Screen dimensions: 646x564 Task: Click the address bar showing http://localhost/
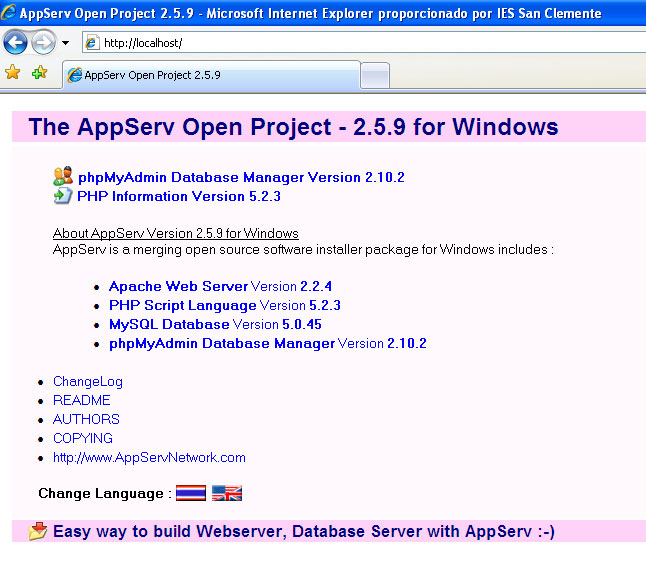coord(364,43)
